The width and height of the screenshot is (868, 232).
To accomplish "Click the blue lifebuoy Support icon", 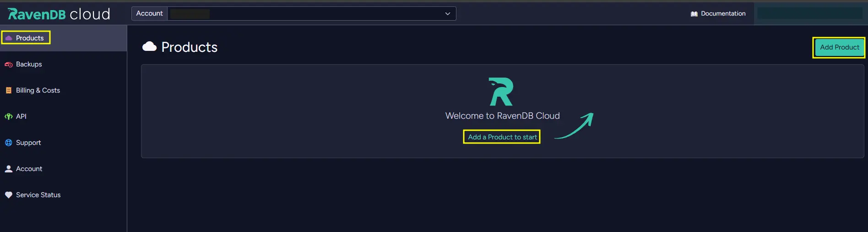I will (9, 143).
